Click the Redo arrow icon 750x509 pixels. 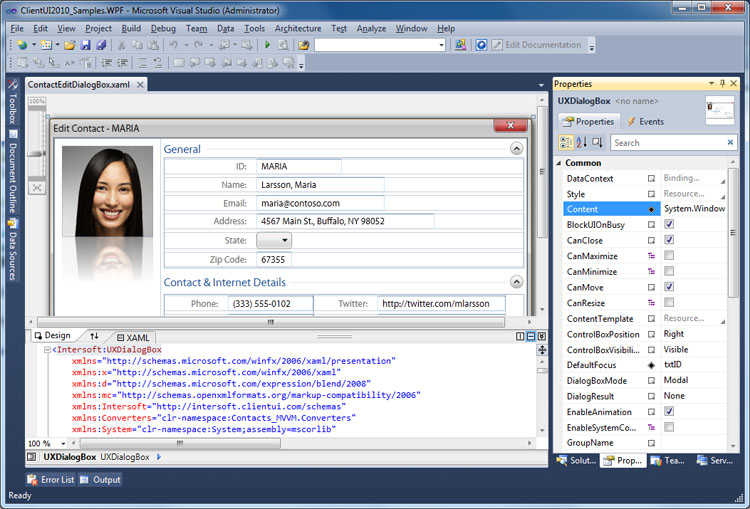(x=199, y=45)
